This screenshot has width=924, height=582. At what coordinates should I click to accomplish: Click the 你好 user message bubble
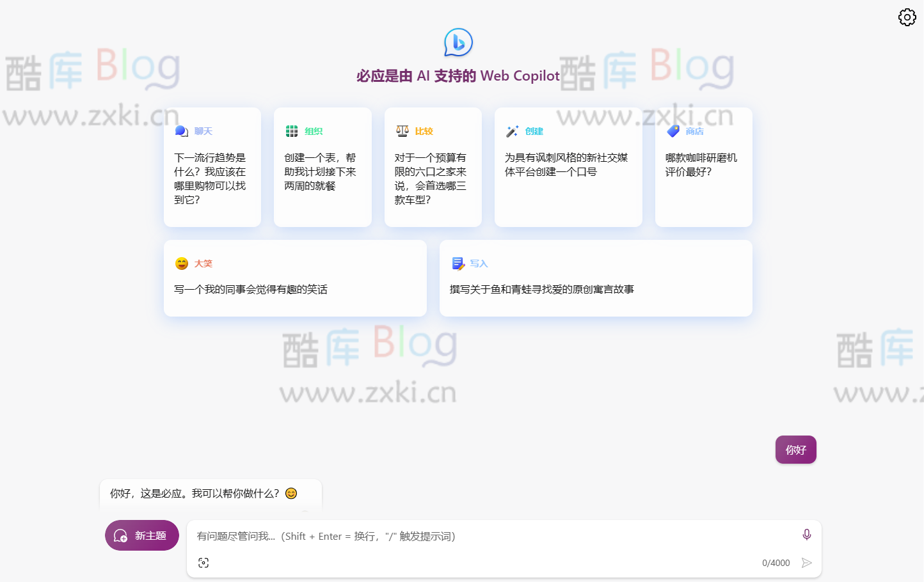795,450
